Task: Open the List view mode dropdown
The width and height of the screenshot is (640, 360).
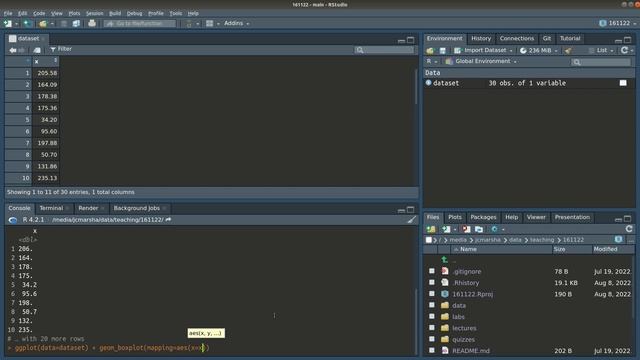Action: coord(602,50)
